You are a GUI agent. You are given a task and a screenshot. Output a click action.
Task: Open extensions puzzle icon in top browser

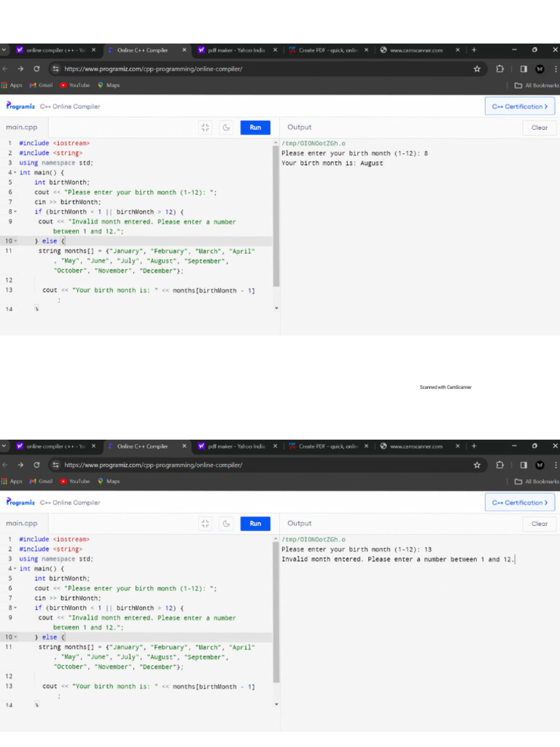[499, 69]
